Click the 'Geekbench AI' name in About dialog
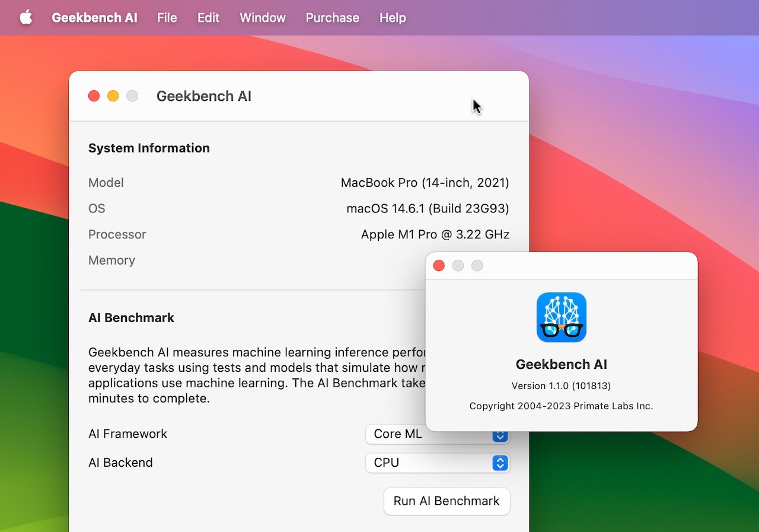This screenshot has height=532, width=759. [x=561, y=365]
